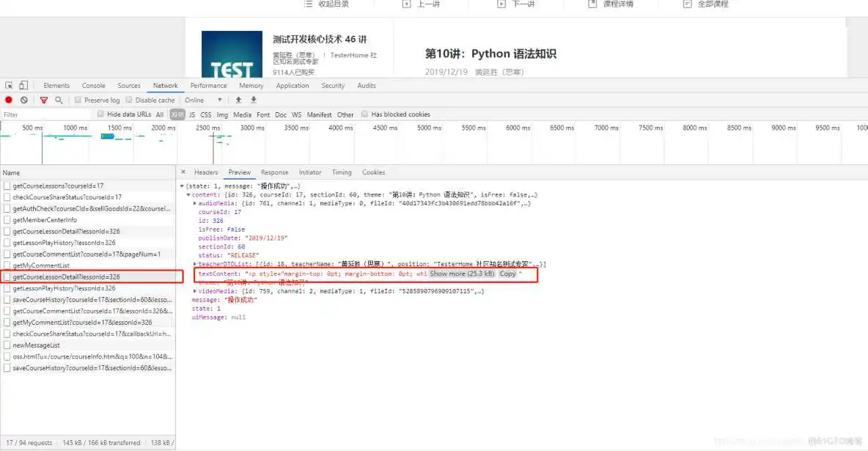Open the Application panel
Image resolution: width=868 pixels, height=451 pixels.
(293, 85)
